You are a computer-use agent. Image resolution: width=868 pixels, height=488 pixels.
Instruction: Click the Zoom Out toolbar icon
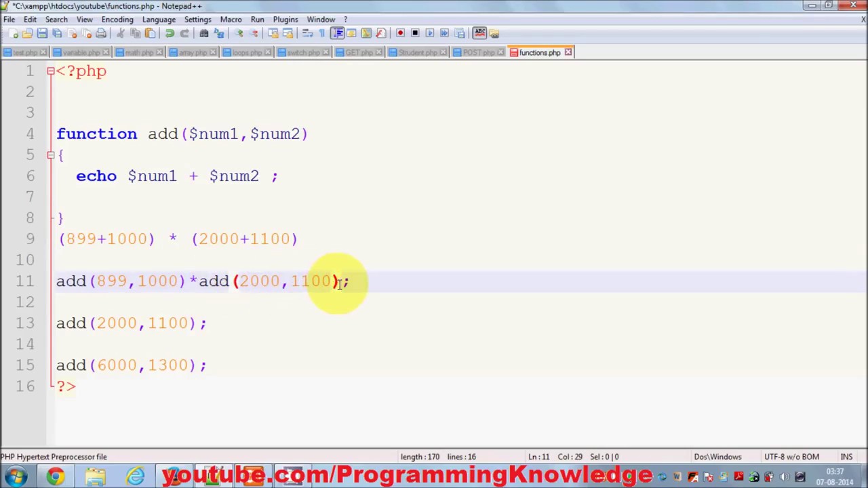(254, 33)
